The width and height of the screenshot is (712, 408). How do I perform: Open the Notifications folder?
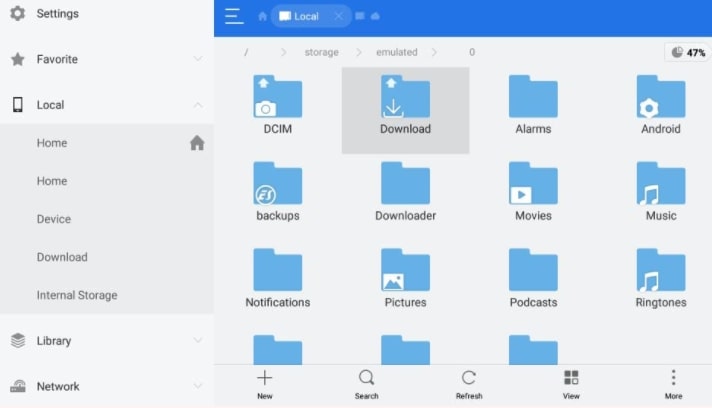[x=277, y=279]
